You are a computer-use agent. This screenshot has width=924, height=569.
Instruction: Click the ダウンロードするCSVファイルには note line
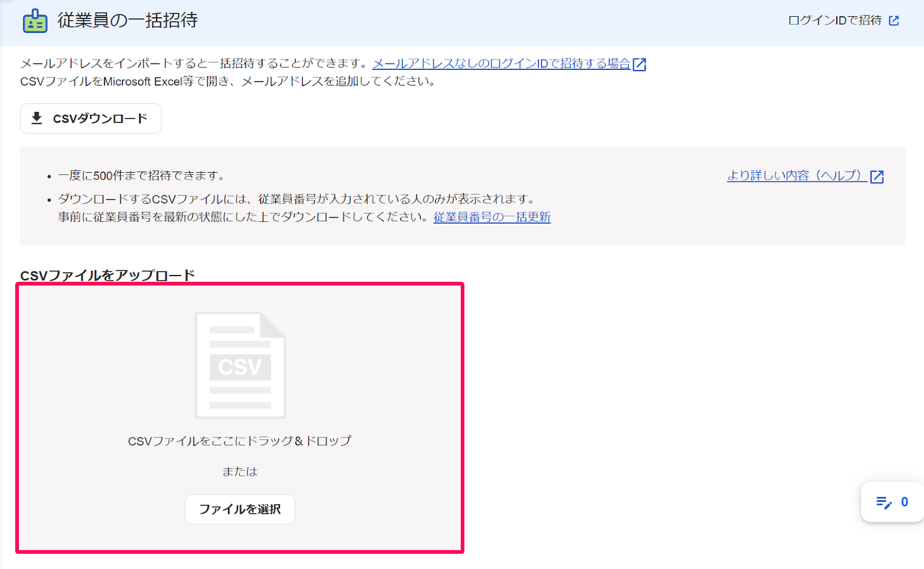pyautogui.click(x=298, y=199)
